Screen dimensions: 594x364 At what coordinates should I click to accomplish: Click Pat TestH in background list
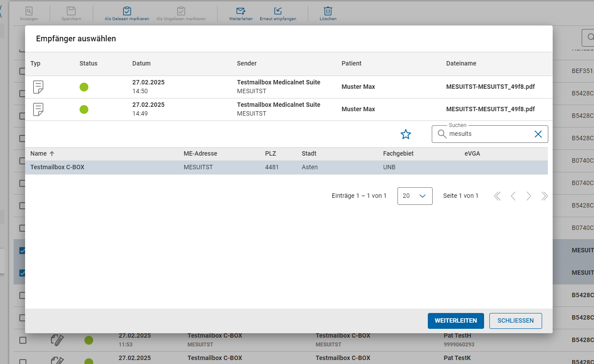(457, 335)
